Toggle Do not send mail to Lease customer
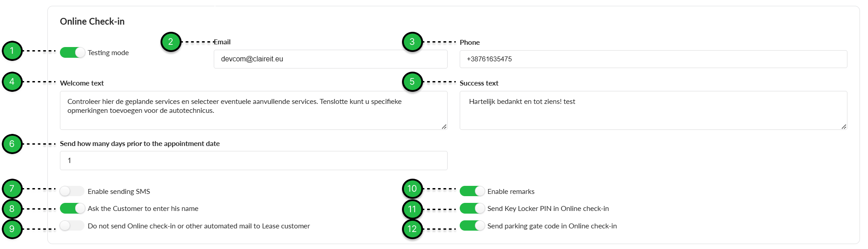This screenshot has height=249, width=868. (72, 226)
